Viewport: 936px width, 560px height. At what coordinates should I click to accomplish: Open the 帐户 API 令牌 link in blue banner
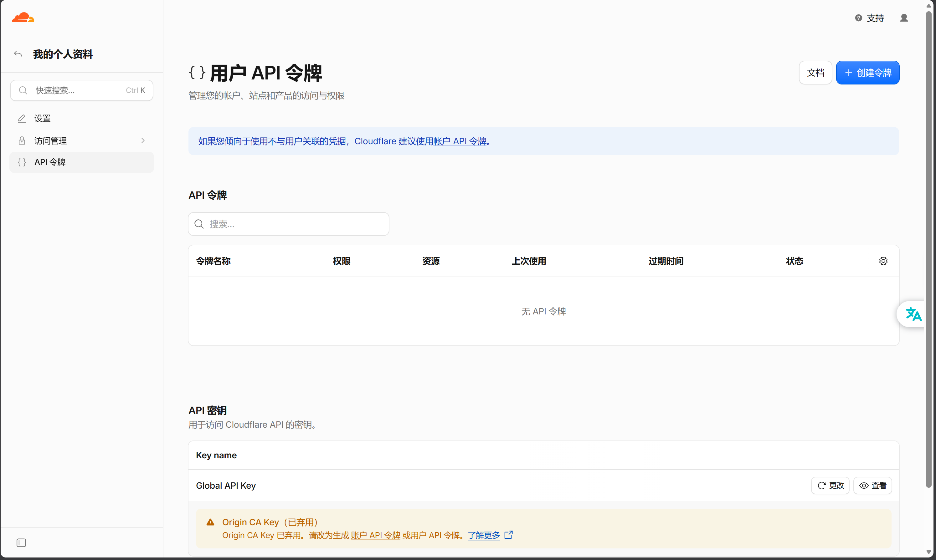(460, 141)
